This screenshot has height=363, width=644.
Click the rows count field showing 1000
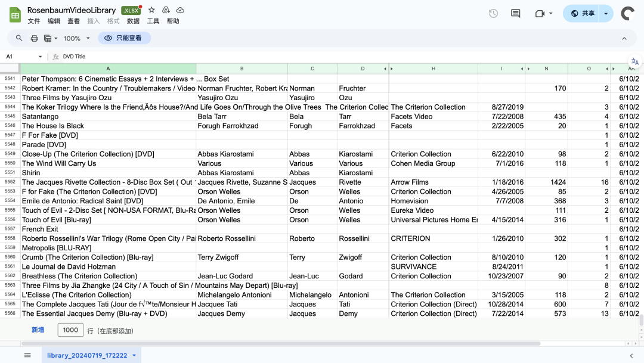coord(70,330)
